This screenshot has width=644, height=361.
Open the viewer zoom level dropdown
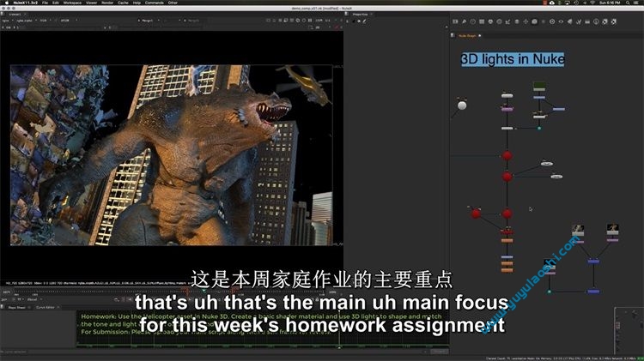coord(320,20)
